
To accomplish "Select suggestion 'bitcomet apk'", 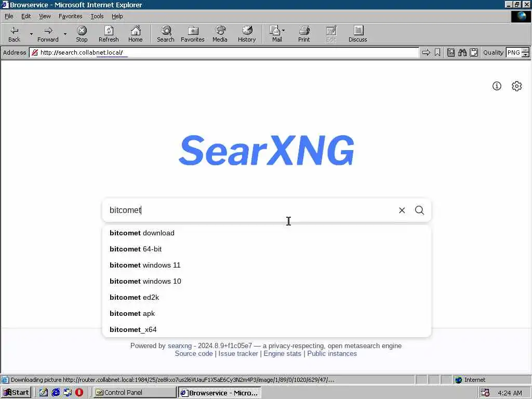I will pyautogui.click(x=267, y=313).
